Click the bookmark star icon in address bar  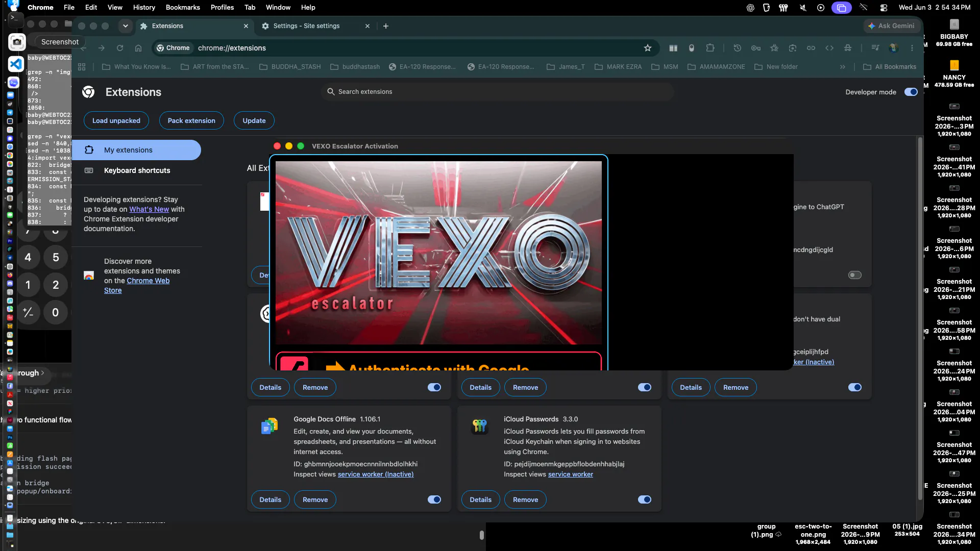[648, 48]
